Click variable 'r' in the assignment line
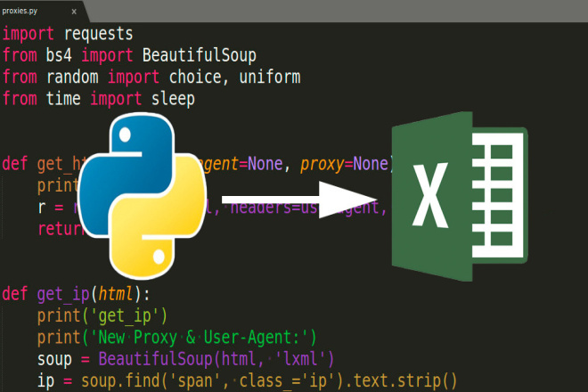 [42, 208]
